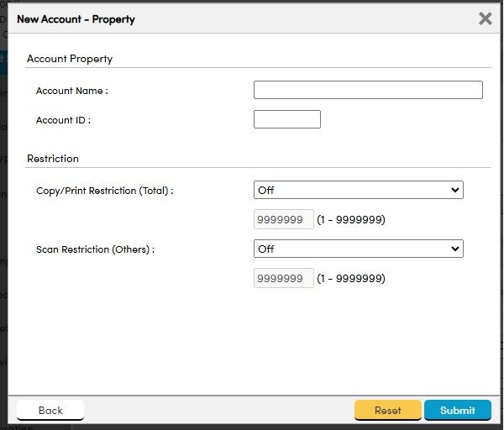Click the Restriction section heading
The width and height of the screenshot is (504, 430).
click(53, 158)
